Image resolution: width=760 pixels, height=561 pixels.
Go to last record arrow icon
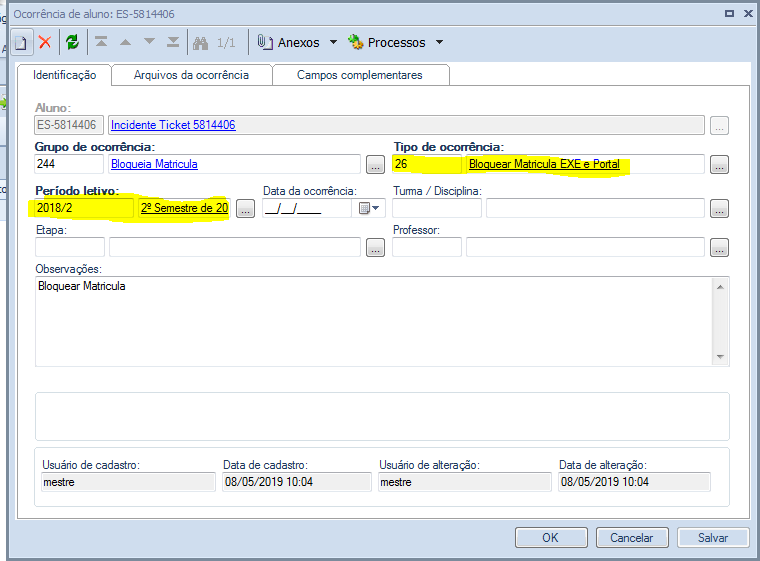(x=173, y=42)
